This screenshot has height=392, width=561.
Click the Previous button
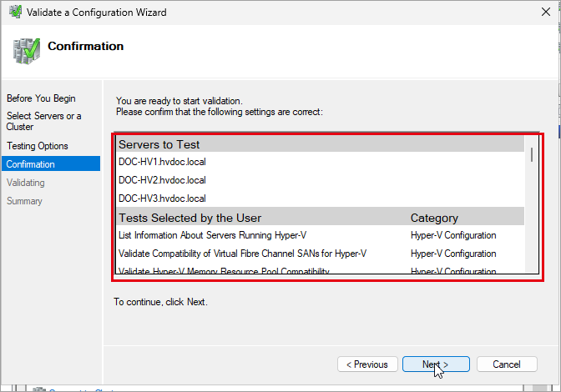[367, 364]
